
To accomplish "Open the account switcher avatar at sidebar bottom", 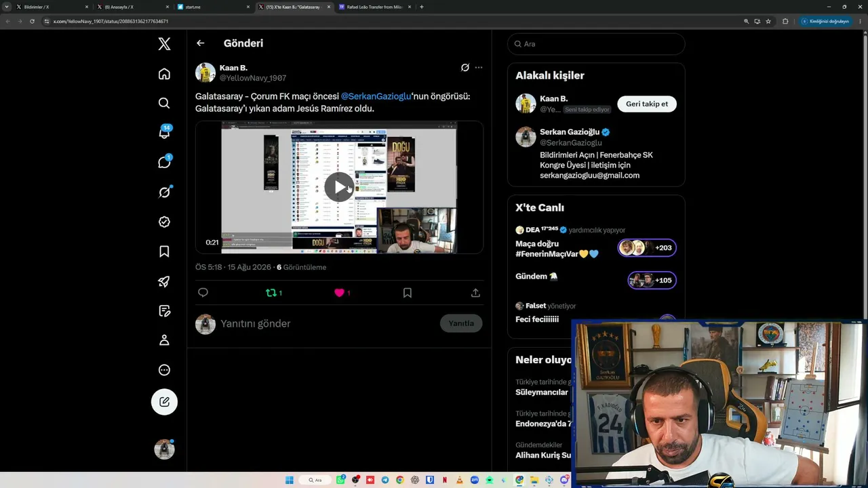I will click(164, 449).
